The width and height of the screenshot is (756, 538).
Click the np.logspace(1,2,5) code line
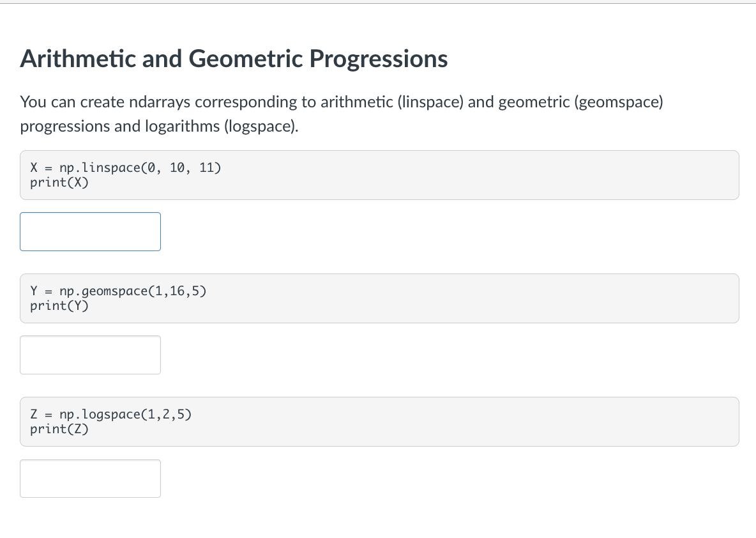tap(111, 415)
